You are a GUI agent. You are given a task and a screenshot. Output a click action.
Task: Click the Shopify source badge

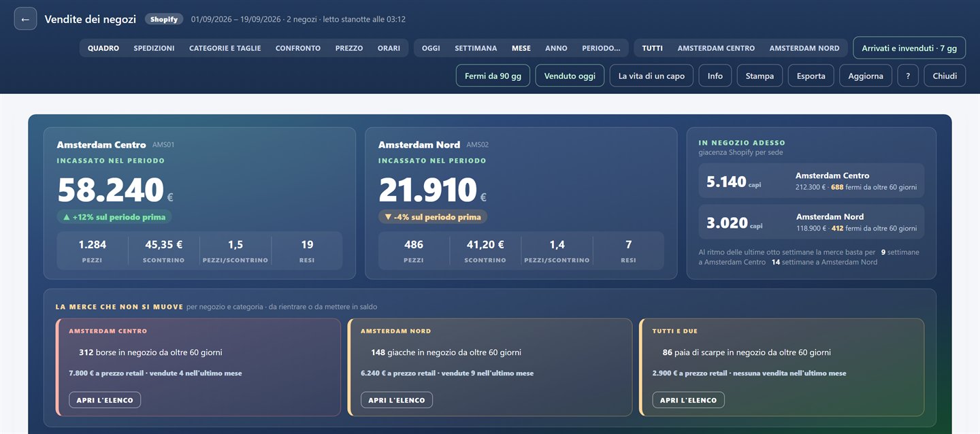[x=164, y=19]
